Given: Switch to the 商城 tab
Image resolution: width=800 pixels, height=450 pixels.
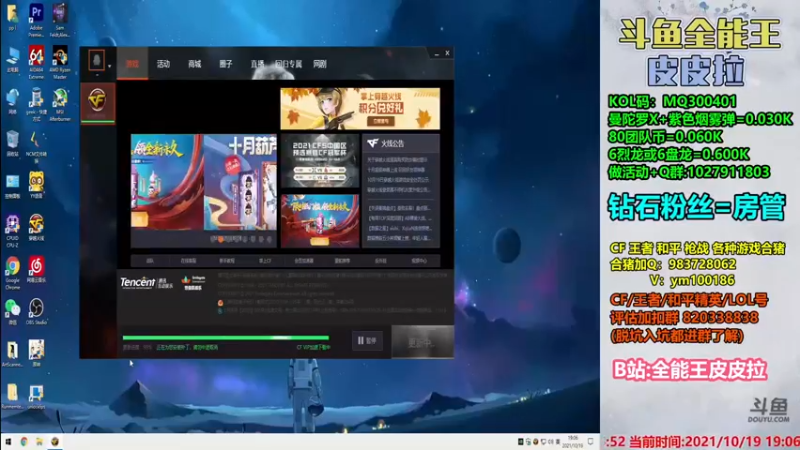Looking at the screenshot, I should pos(194,64).
